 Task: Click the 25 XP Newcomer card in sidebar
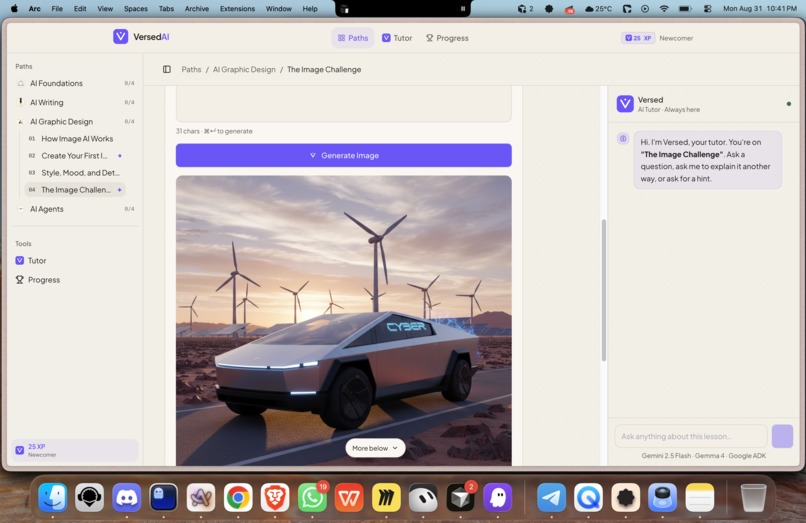click(75, 450)
